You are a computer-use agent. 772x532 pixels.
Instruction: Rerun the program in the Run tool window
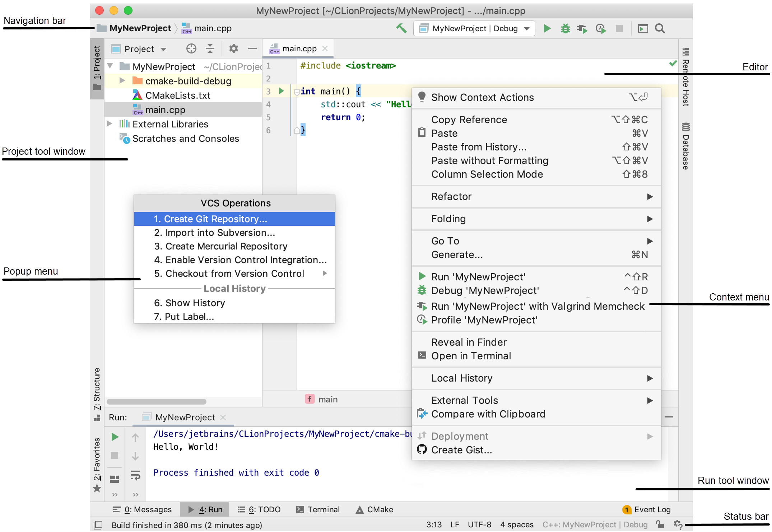pos(115,437)
